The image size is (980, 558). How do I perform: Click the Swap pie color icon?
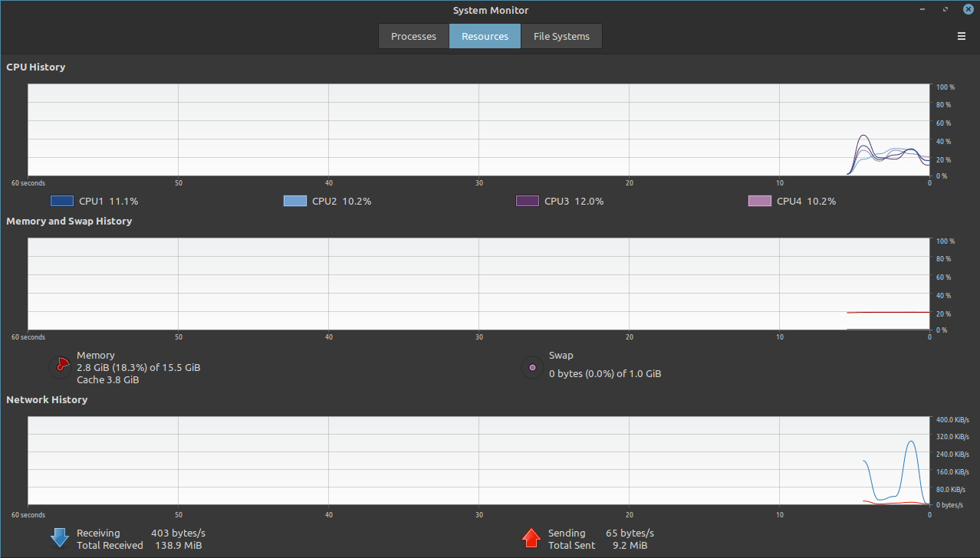pos(532,367)
